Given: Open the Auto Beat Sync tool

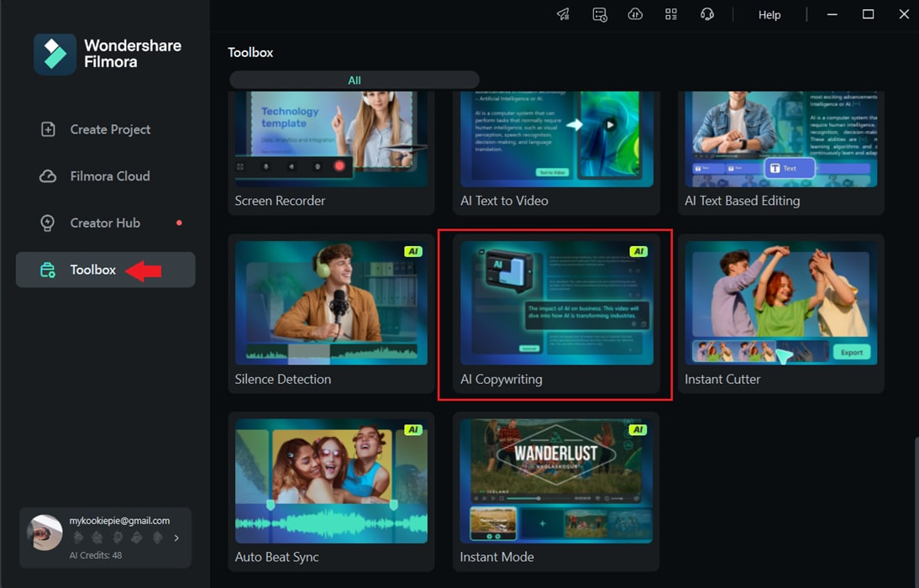Looking at the screenshot, I should pos(331,491).
